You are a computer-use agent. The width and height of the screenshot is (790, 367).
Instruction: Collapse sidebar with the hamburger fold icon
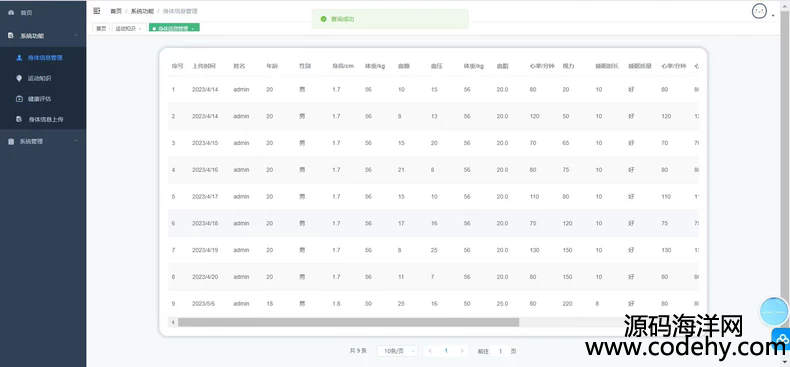[97, 11]
